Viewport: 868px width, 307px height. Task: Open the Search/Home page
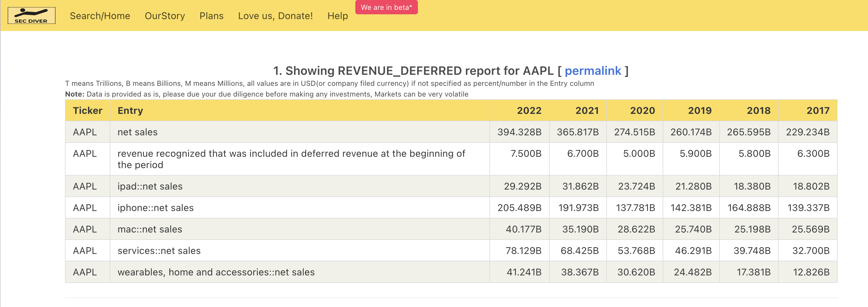tap(100, 16)
